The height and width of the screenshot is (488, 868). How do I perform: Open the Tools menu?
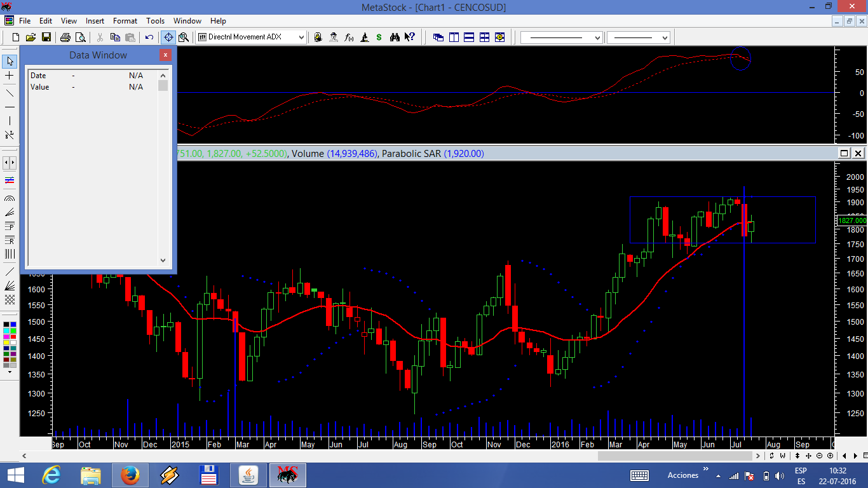pos(156,21)
